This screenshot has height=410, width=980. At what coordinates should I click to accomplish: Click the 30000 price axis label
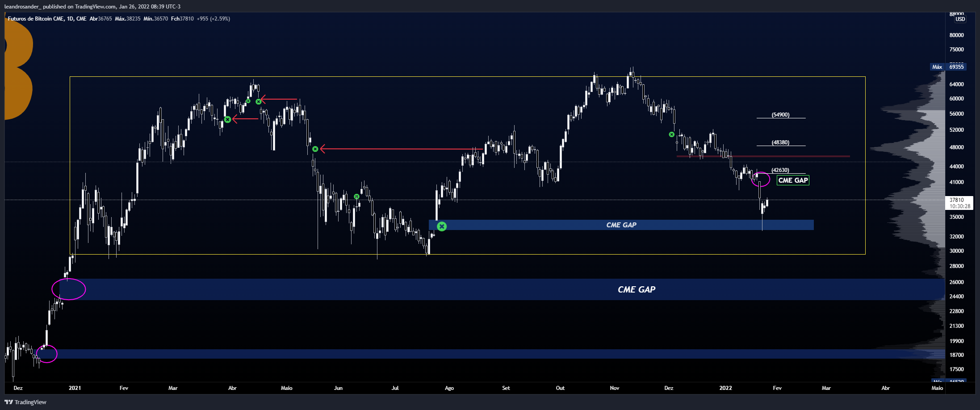tap(956, 251)
